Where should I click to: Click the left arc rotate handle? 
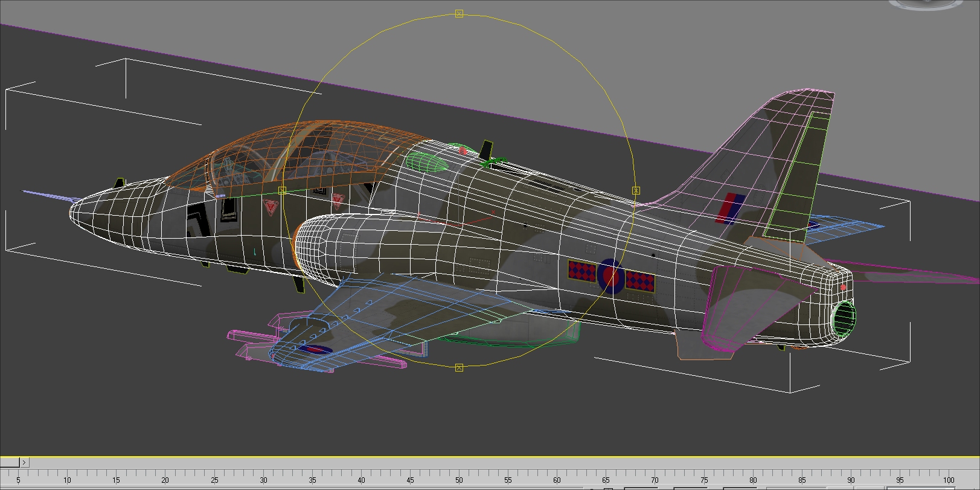tap(282, 190)
